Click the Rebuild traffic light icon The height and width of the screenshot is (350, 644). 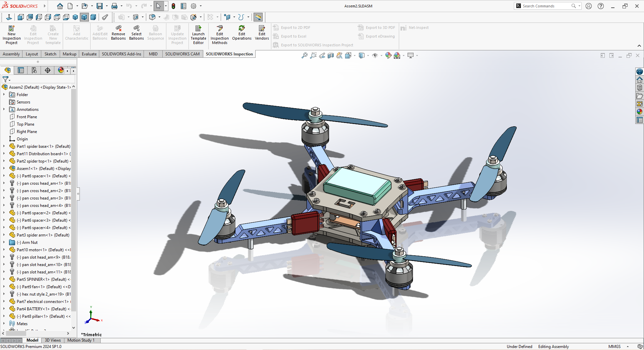pyautogui.click(x=173, y=6)
